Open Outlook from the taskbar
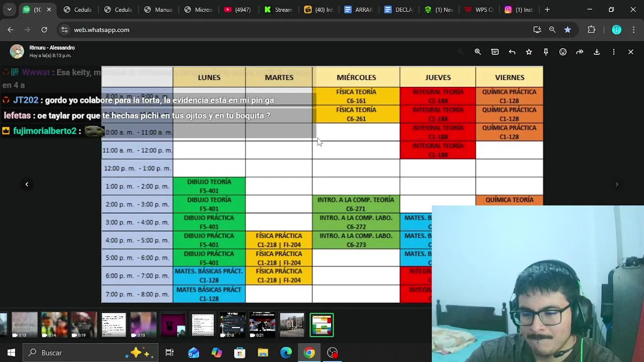The height and width of the screenshot is (362, 644). pos(194,353)
